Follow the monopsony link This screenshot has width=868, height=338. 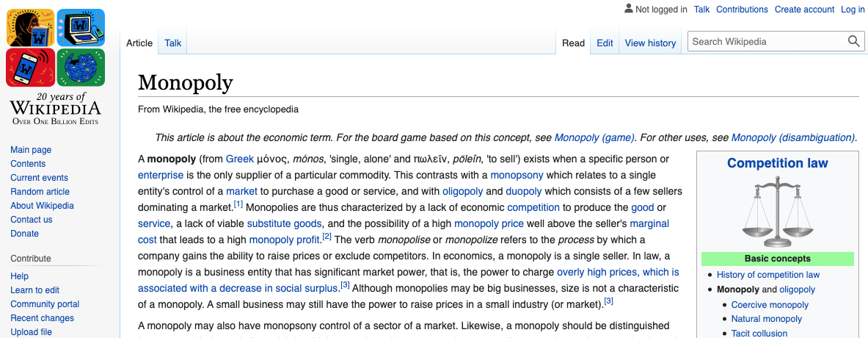click(x=517, y=175)
